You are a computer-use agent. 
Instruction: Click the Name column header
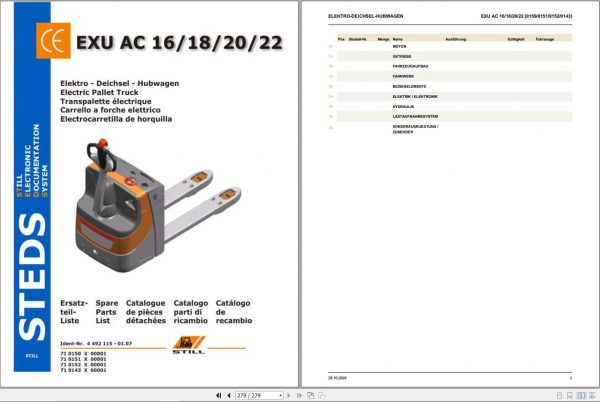pyautogui.click(x=398, y=39)
